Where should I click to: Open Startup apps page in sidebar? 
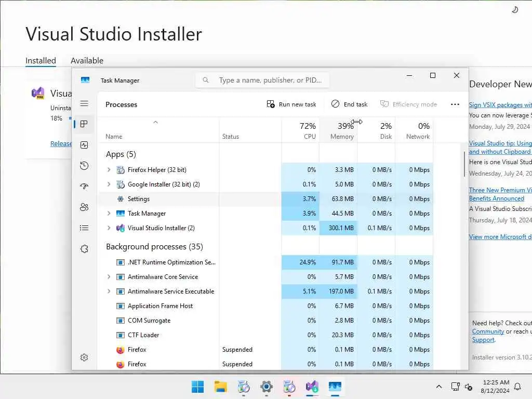84,187
